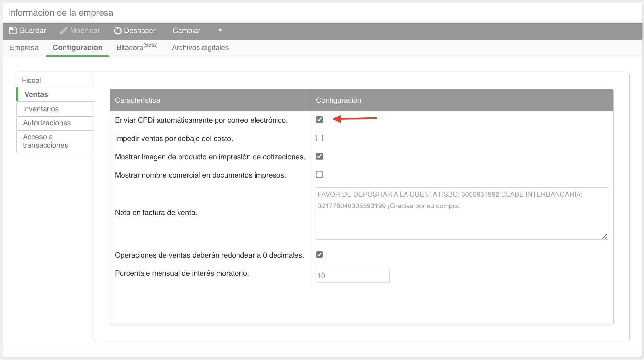Open Inventarios in the side menu
Viewport: 644px width, 360px height.
coord(55,109)
